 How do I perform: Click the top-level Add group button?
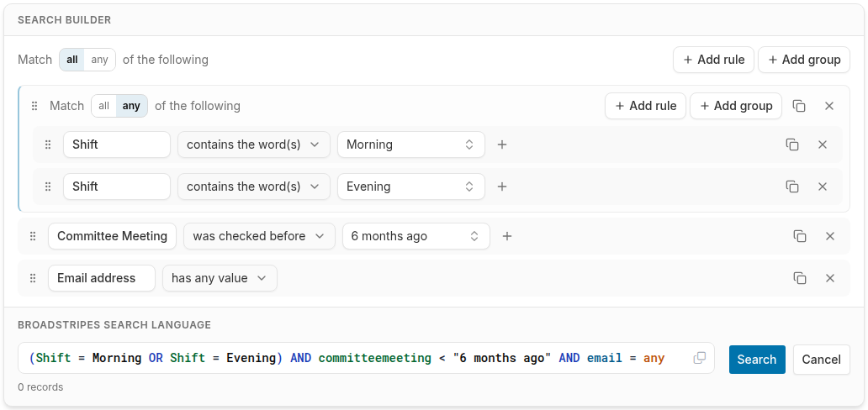(x=804, y=60)
